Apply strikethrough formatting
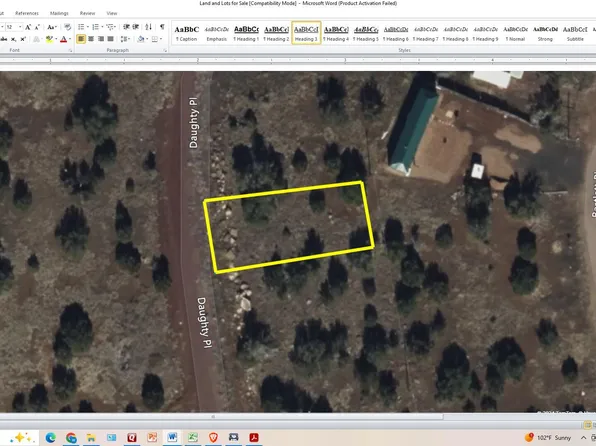 tap(4, 39)
